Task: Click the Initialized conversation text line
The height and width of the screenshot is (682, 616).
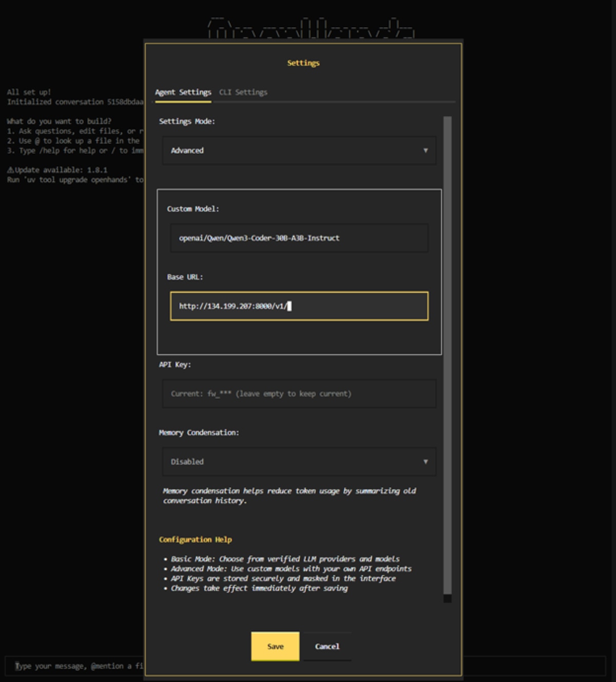Action: [75, 102]
